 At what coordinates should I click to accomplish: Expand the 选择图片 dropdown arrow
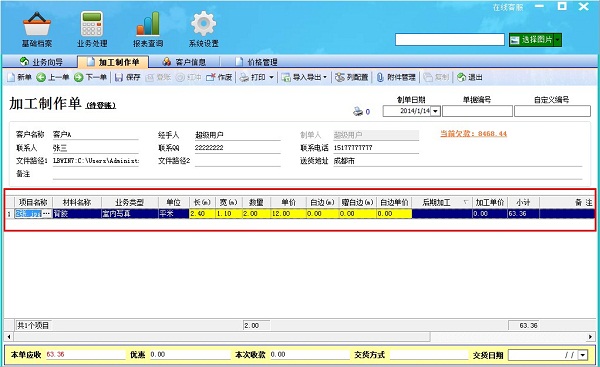[x=558, y=39]
